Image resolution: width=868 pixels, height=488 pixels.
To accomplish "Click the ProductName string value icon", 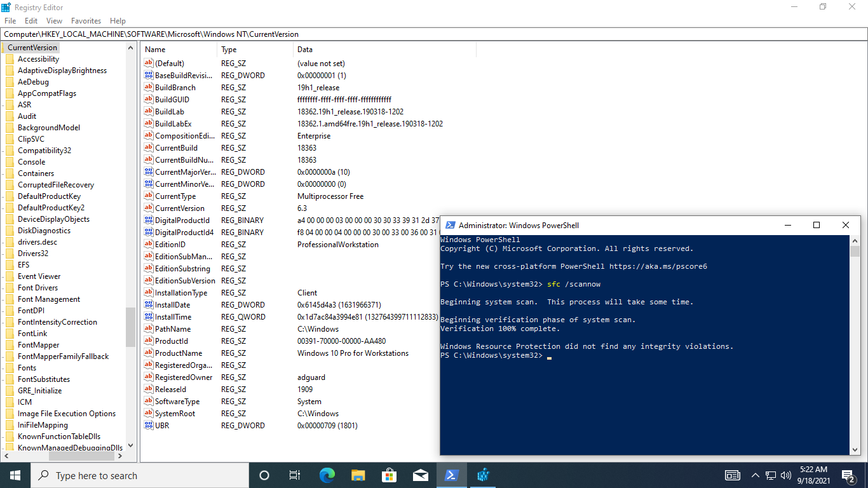I will [149, 353].
